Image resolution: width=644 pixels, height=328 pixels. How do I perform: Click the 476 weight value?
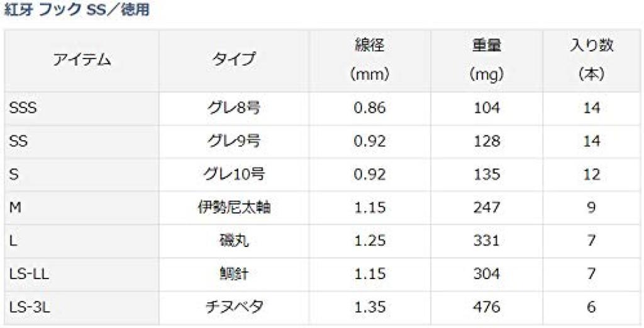[487, 307]
